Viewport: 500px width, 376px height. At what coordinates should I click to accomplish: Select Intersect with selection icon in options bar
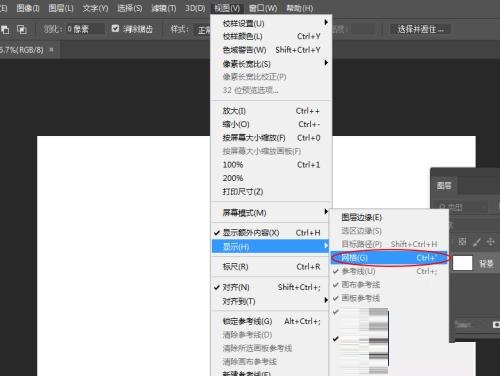22,30
